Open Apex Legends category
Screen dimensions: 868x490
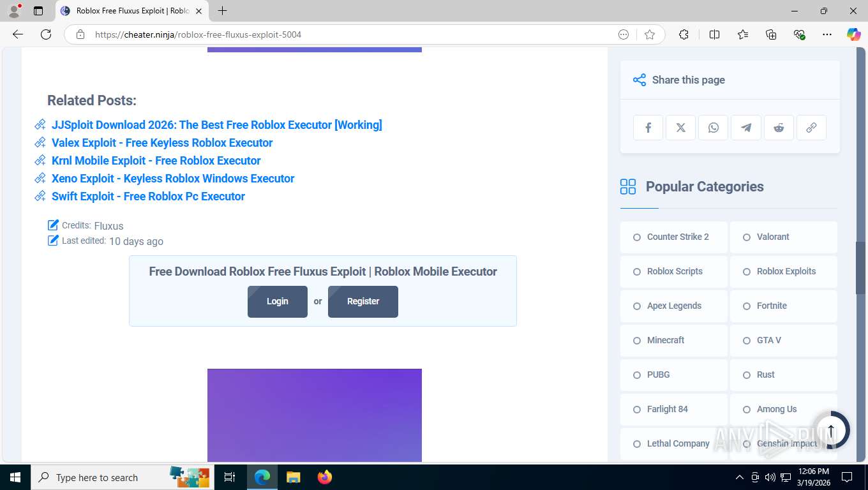pyautogui.click(x=673, y=306)
